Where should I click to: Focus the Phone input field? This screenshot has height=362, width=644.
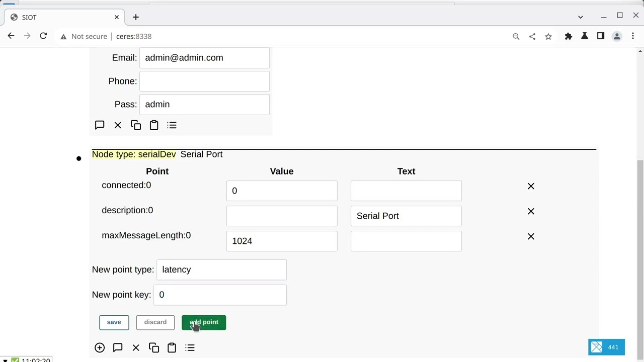(204, 81)
